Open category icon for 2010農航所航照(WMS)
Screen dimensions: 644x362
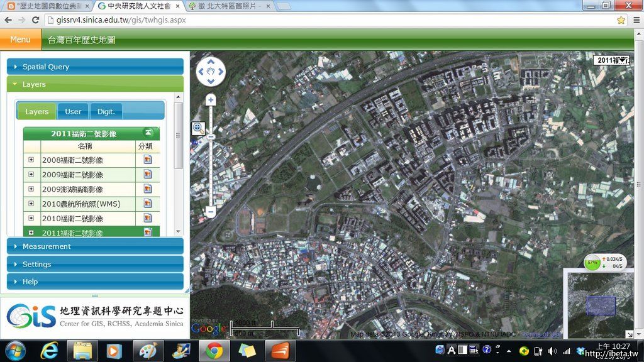(148, 204)
